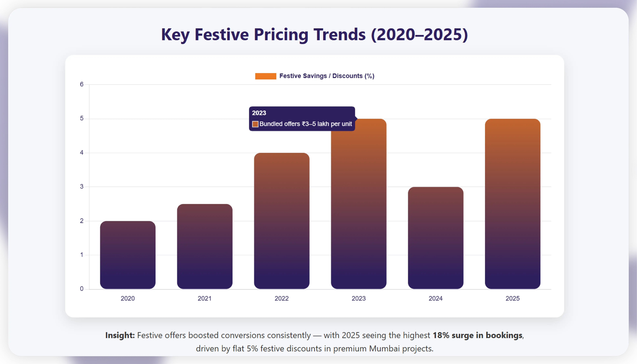637x364 pixels.
Task: Click the Insight label in the caption
Action: pyautogui.click(x=120, y=335)
